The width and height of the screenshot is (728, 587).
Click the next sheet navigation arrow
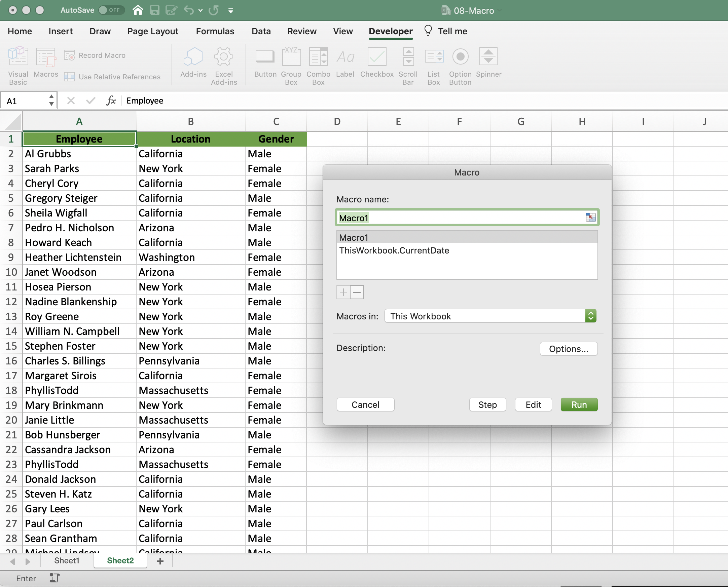pos(28,562)
